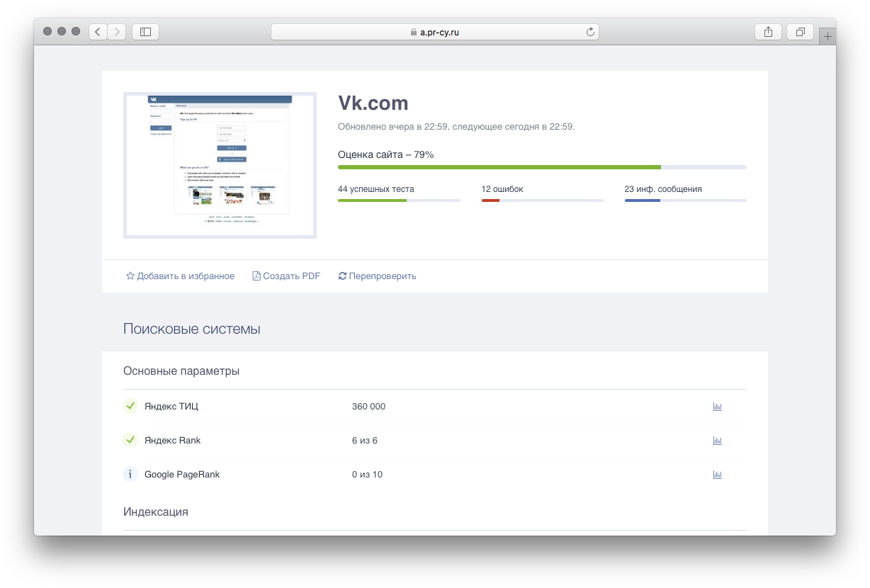Click the 'Основные параметры' subheading
Screen dimensions: 870x588
181,371
